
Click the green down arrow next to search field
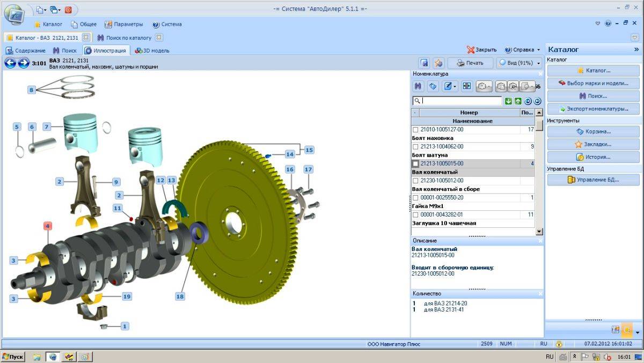coord(508,101)
